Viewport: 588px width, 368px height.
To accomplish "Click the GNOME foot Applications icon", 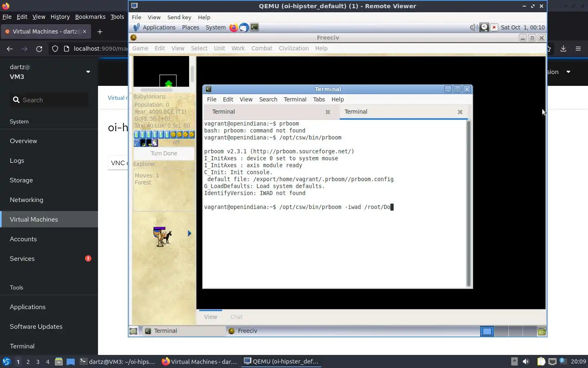I will (x=136, y=27).
